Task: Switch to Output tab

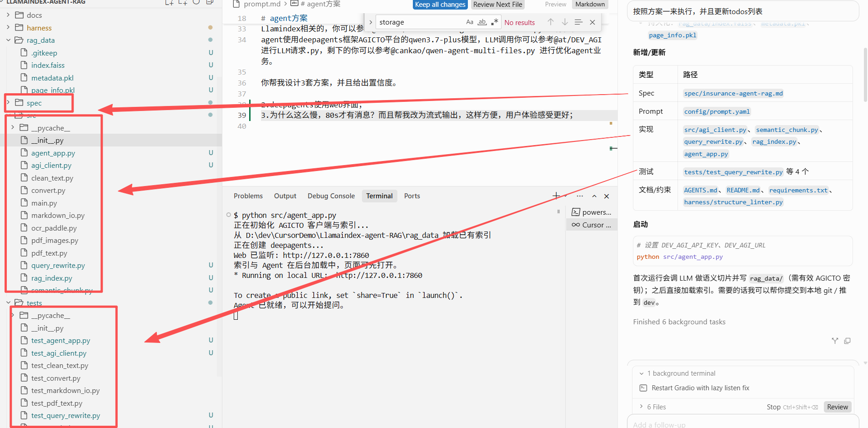Action: tap(285, 196)
